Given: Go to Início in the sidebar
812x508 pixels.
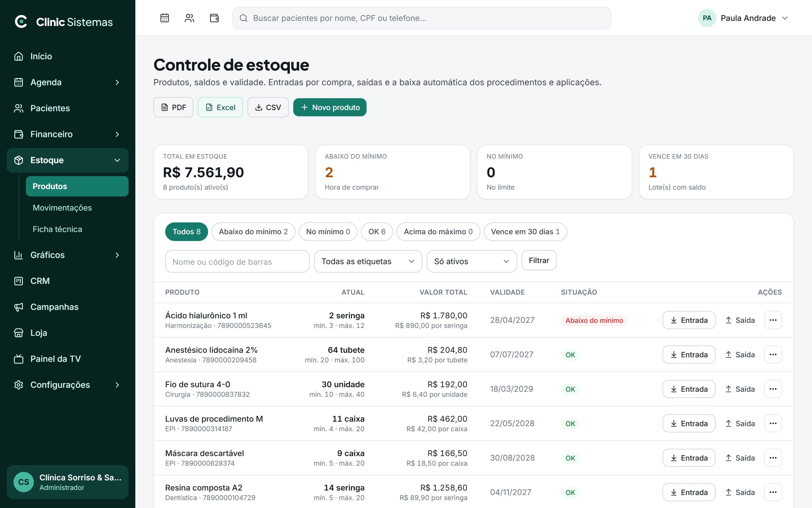Looking at the screenshot, I should point(67,56).
